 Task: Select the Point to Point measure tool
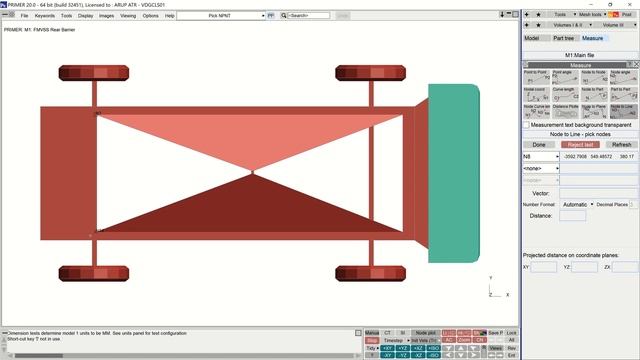tap(537, 78)
